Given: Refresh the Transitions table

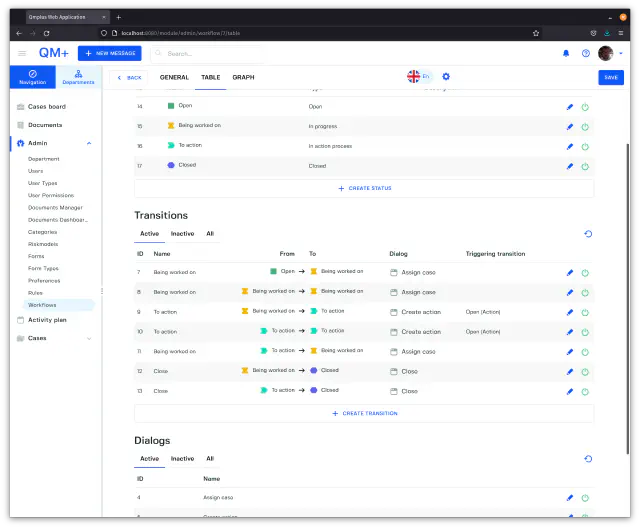Looking at the screenshot, I should [588, 234].
